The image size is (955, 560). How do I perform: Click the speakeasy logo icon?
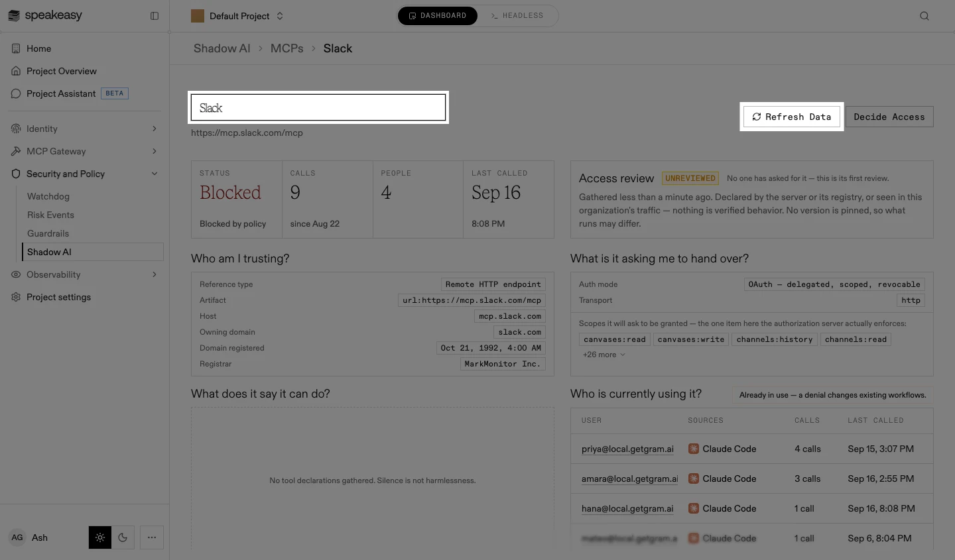click(x=14, y=15)
